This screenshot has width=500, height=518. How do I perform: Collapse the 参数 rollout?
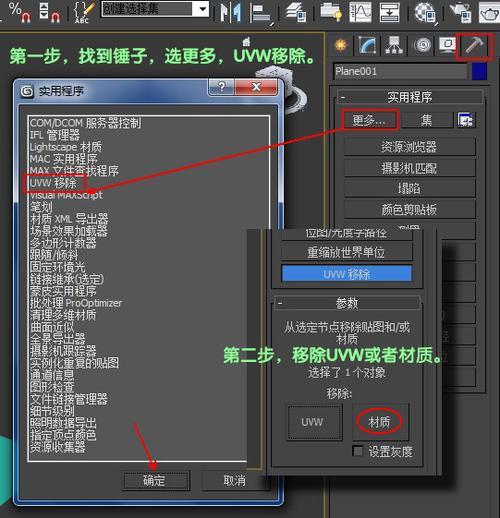click(x=347, y=303)
